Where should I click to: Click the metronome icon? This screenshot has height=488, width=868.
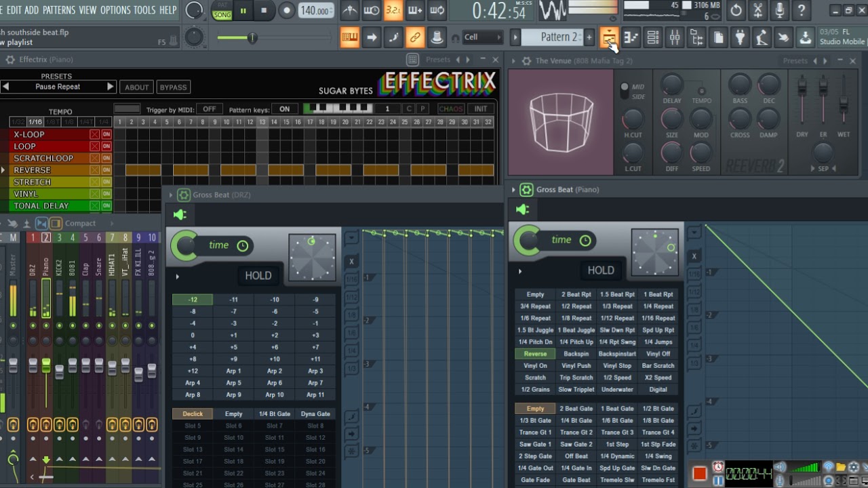pos(349,10)
